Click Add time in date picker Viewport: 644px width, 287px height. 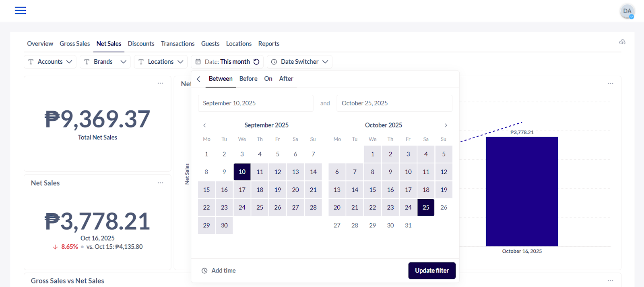(219, 270)
